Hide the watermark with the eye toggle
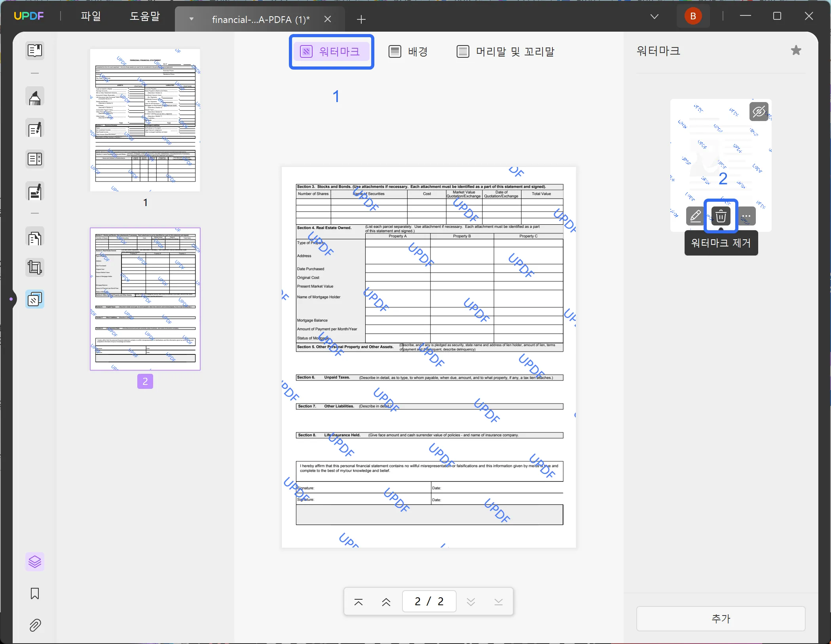The height and width of the screenshot is (644, 831). coord(759,112)
